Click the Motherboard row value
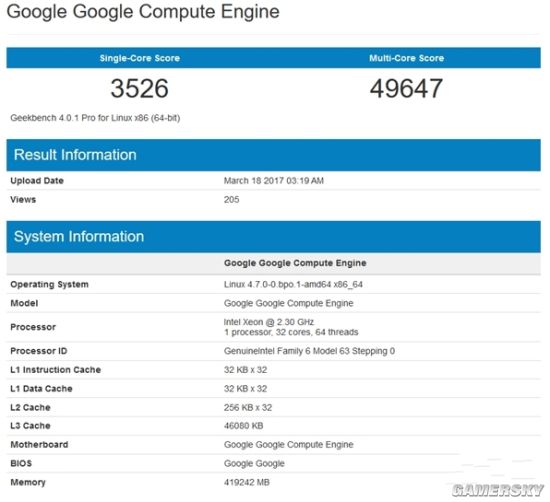 point(288,444)
